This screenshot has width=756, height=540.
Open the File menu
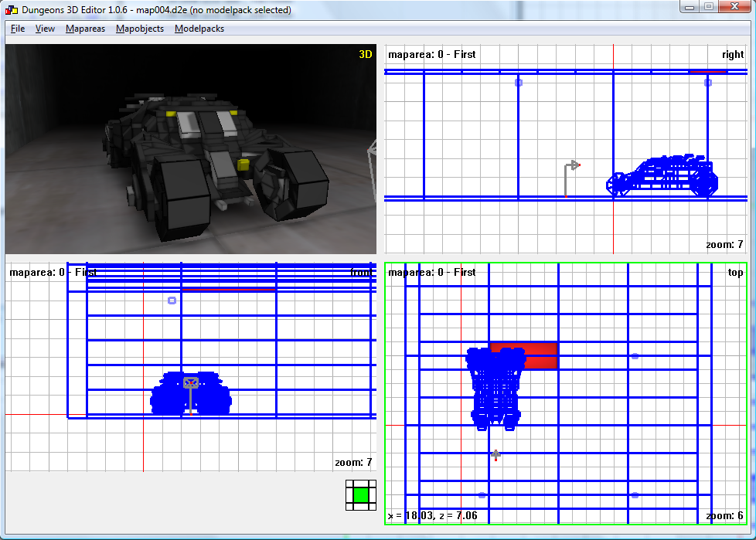[18, 29]
